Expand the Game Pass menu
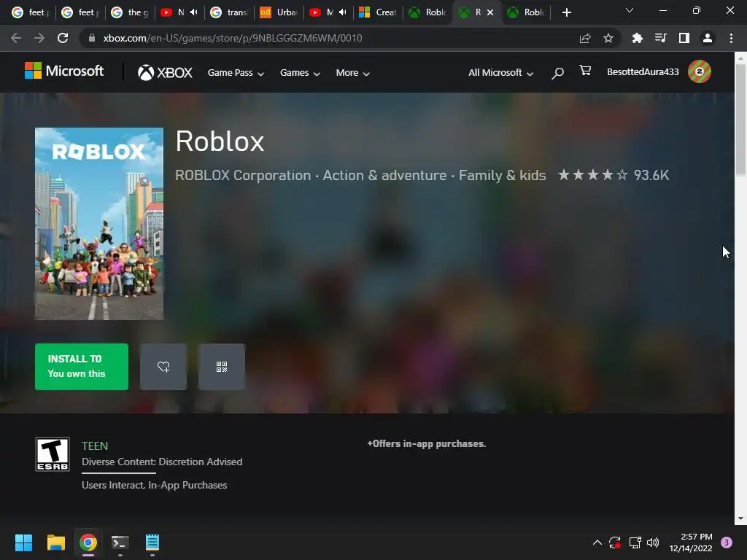The width and height of the screenshot is (747, 560). 236,73
